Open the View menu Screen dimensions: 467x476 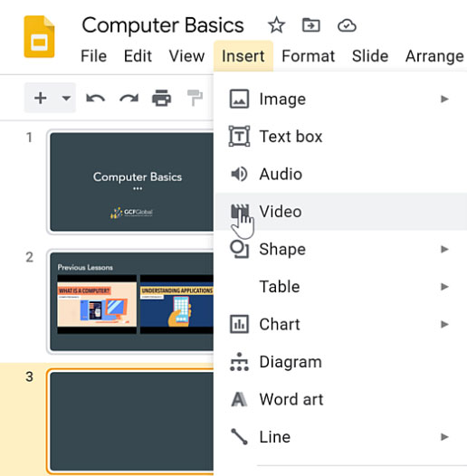click(x=186, y=56)
